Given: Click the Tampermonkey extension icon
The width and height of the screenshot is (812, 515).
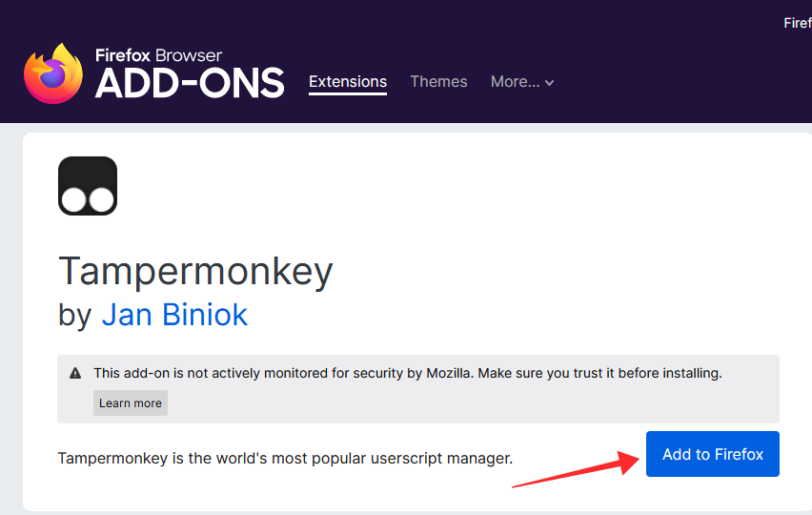Looking at the screenshot, I should [88, 185].
